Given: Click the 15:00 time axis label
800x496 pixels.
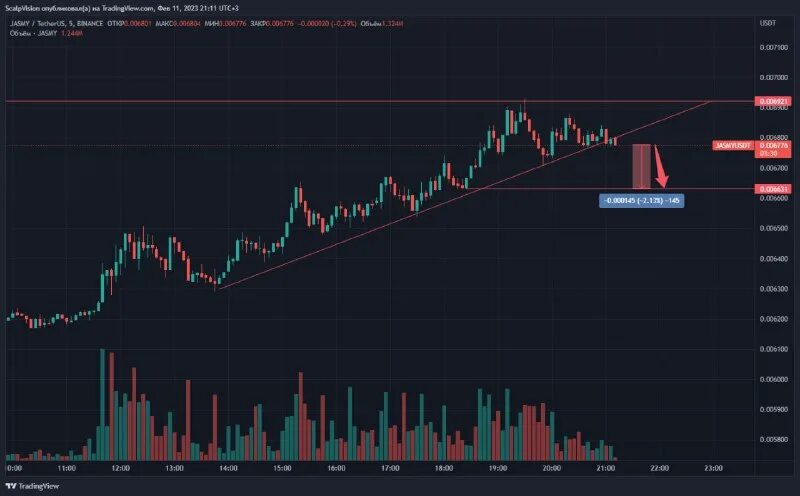Looking at the screenshot, I should 282,468.
